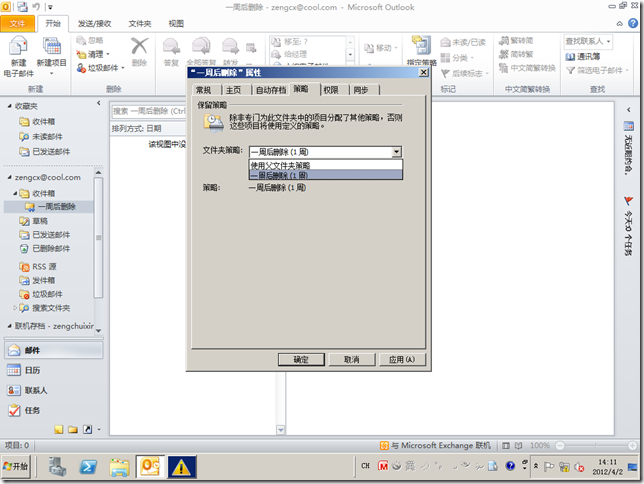Open the 文件夹策略 dropdown arrow
This screenshot has height=484, width=644.
pyautogui.click(x=397, y=151)
